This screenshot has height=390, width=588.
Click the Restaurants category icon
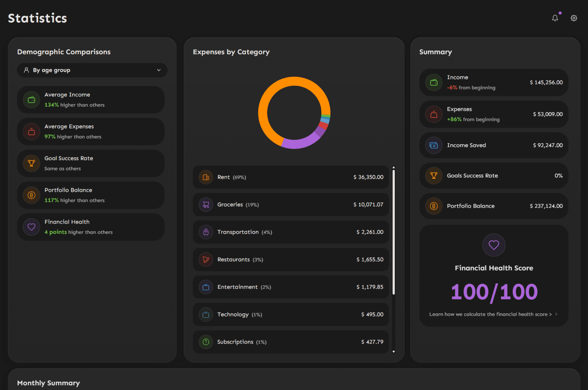pos(206,260)
